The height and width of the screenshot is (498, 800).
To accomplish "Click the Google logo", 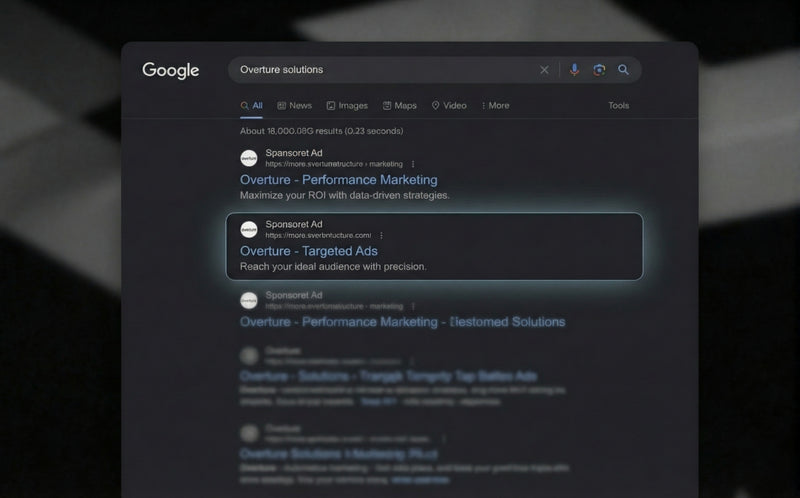I will 170,70.
